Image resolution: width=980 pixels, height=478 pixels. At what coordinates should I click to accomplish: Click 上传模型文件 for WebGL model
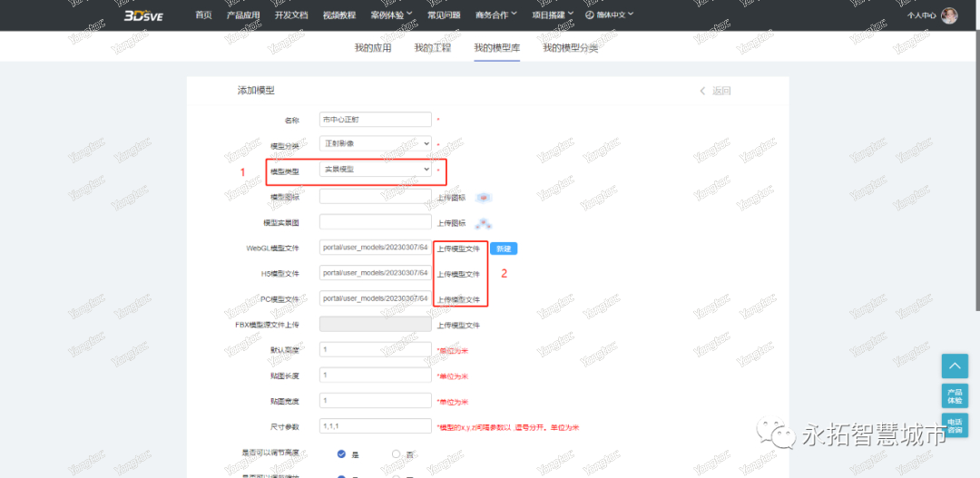click(458, 249)
